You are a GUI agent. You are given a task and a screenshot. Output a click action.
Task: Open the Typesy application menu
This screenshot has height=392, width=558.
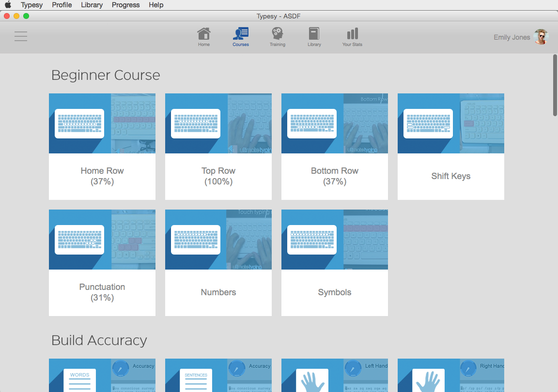pyautogui.click(x=31, y=5)
